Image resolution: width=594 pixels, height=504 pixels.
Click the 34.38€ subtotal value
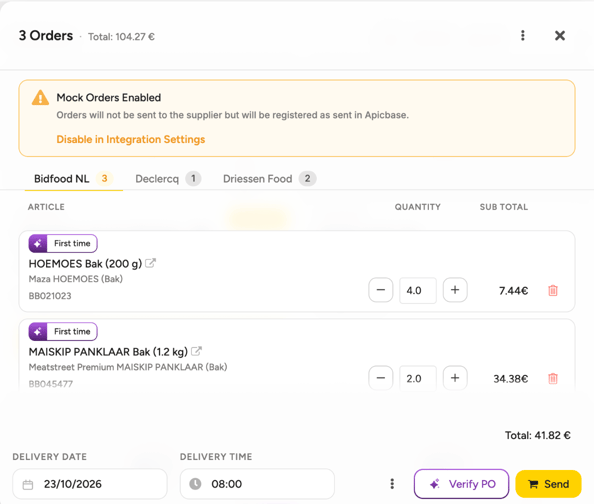(511, 379)
